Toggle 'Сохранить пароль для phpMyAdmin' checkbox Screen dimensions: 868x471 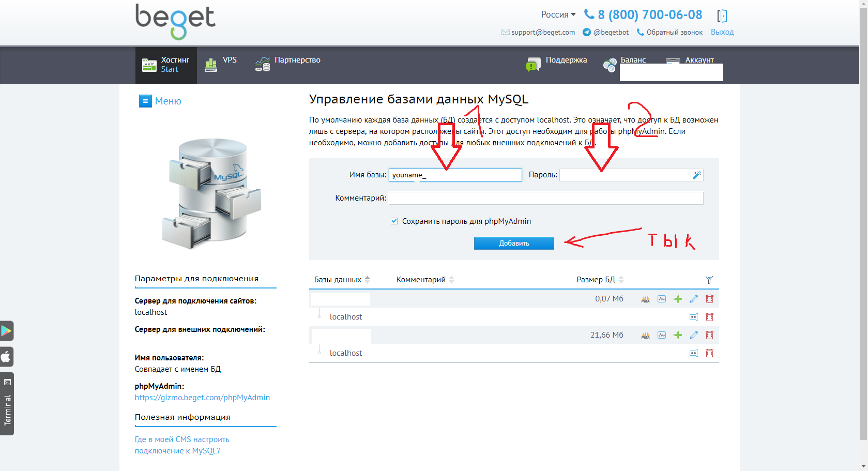point(394,221)
